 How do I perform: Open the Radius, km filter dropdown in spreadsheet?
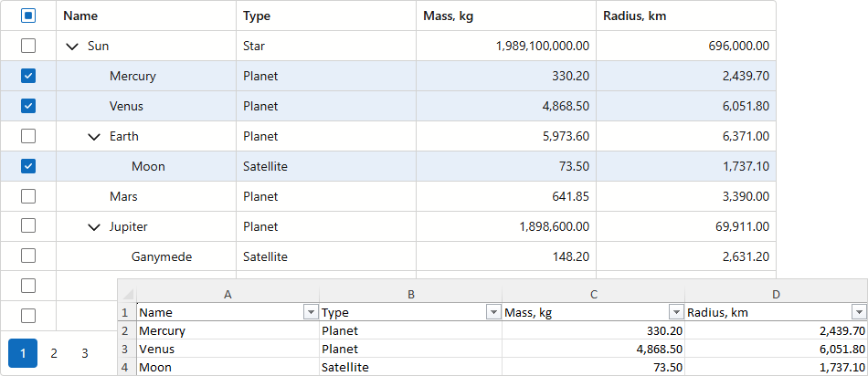coord(859,312)
